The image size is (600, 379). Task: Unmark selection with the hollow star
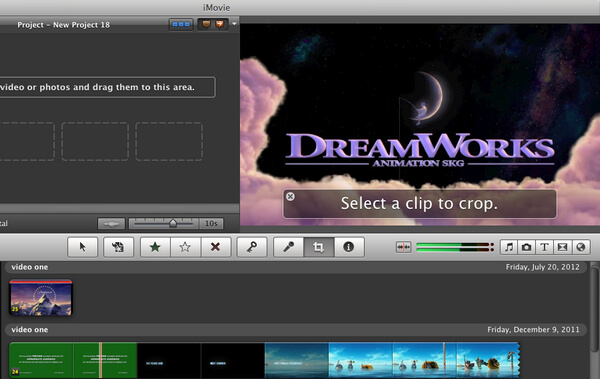click(x=185, y=247)
